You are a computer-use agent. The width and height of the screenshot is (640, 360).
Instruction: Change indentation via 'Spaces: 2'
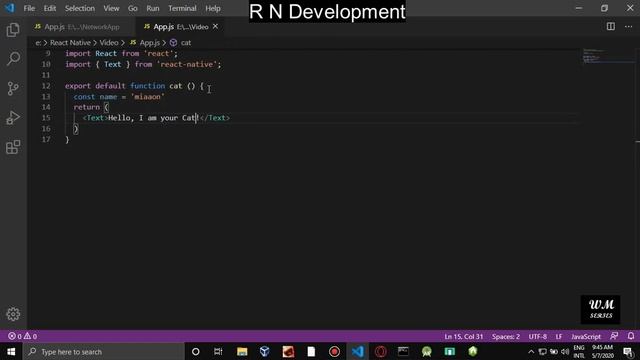pyautogui.click(x=506, y=336)
